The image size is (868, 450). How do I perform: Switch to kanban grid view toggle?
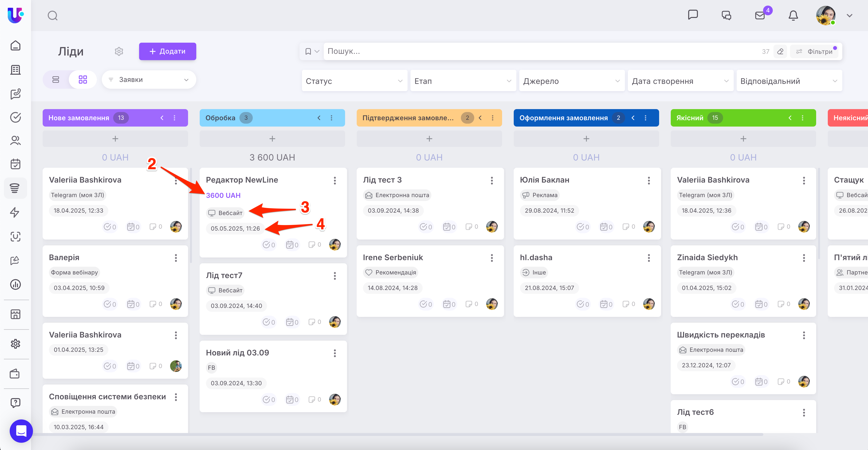83,80
